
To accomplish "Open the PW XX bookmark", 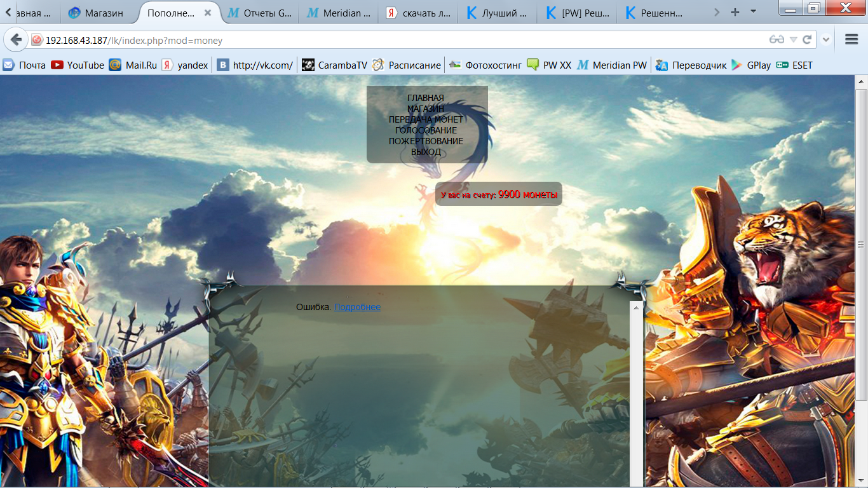I will click(x=549, y=65).
